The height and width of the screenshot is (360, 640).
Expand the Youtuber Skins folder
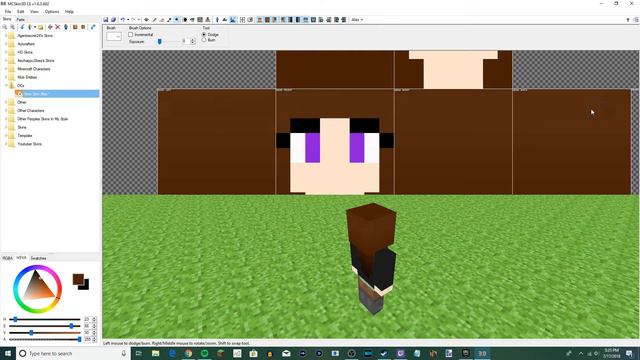pyautogui.click(x=6, y=144)
